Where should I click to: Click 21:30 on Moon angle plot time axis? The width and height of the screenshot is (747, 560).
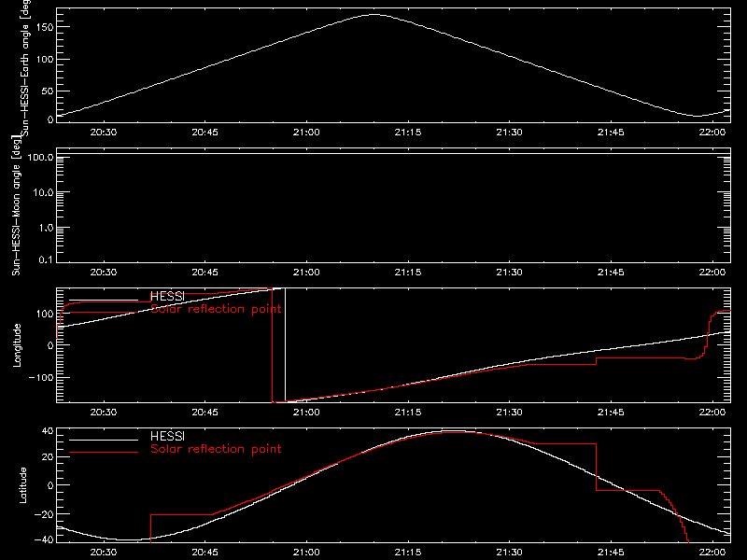pos(509,273)
